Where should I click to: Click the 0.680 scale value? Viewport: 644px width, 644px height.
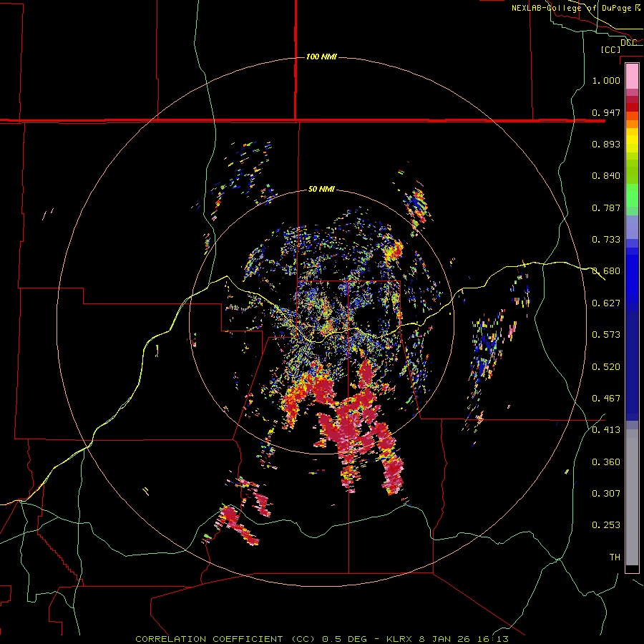606,270
